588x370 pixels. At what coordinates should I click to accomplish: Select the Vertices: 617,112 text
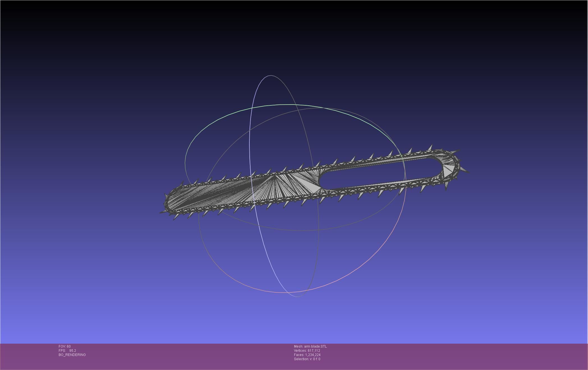coord(307,351)
